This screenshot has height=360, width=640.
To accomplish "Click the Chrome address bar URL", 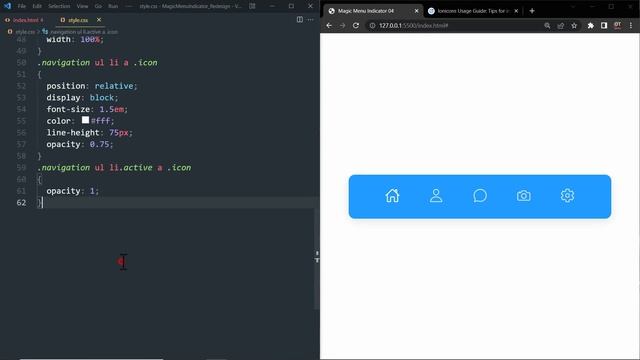I will [x=413, y=25].
